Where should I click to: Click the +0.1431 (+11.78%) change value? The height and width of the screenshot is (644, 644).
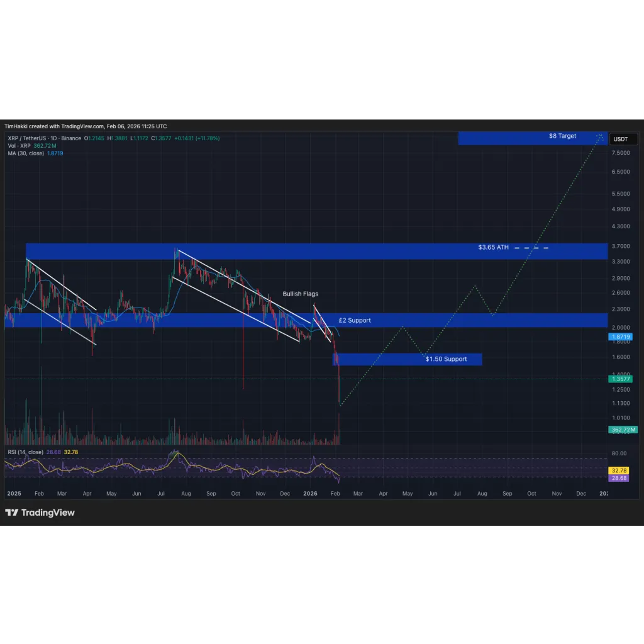tap(197, 138)
